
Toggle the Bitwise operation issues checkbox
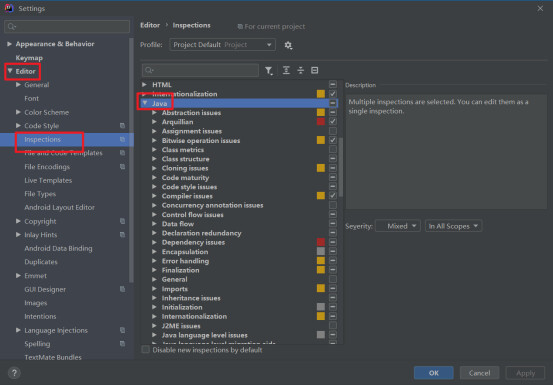pos(333,140)
